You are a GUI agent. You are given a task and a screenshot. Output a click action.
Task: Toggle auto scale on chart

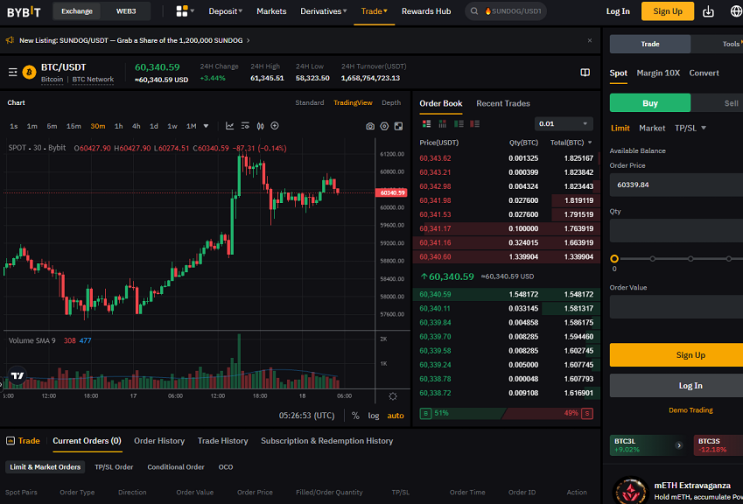(396, 415)
